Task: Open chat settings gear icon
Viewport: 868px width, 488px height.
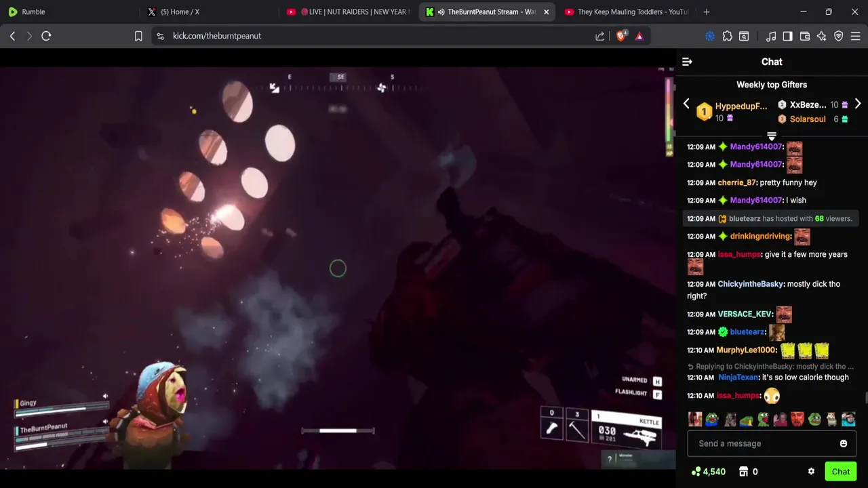Action: pos(811,472)
